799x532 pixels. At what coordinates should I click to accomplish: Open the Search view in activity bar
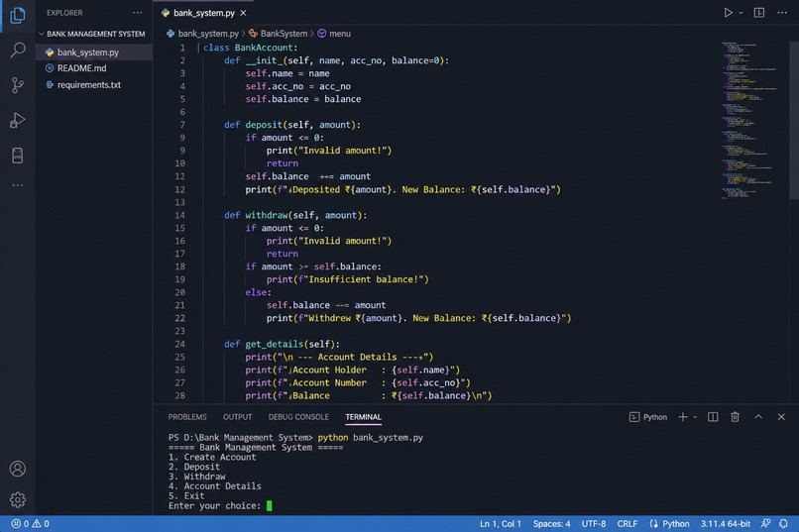click(x=17, y=50)
